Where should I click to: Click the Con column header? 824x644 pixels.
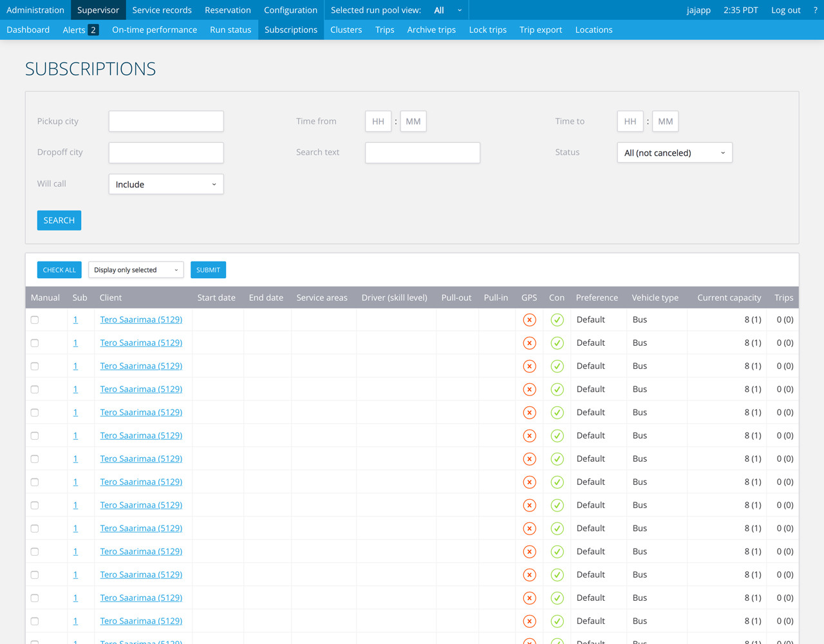pos(557,298)
